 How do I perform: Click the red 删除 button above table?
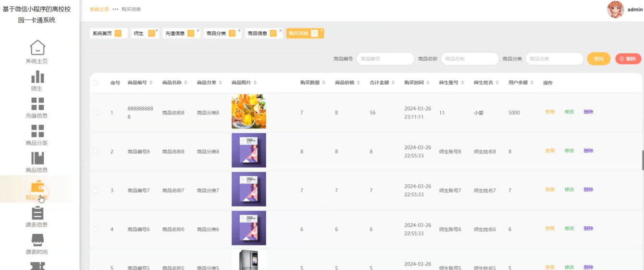point(628,59)
